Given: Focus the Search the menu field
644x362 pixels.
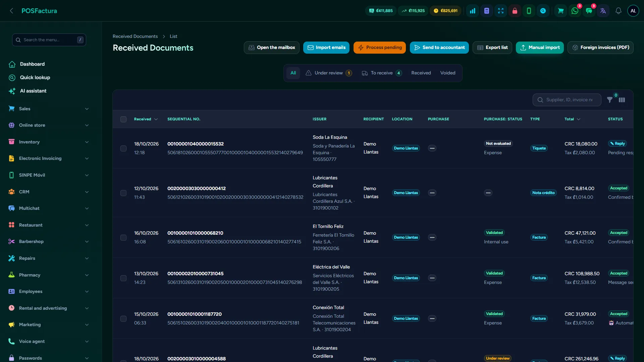Looking at the screenshot, I should 49,40.
